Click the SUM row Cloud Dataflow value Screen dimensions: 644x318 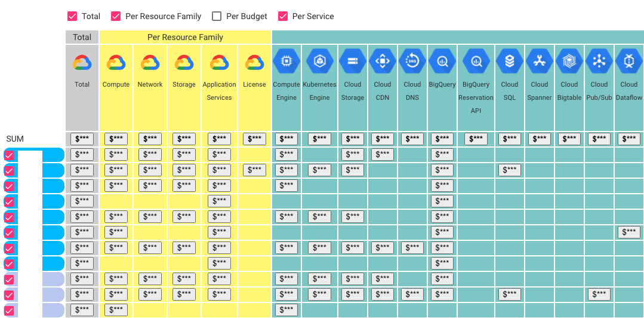click(x=629, y=139)
